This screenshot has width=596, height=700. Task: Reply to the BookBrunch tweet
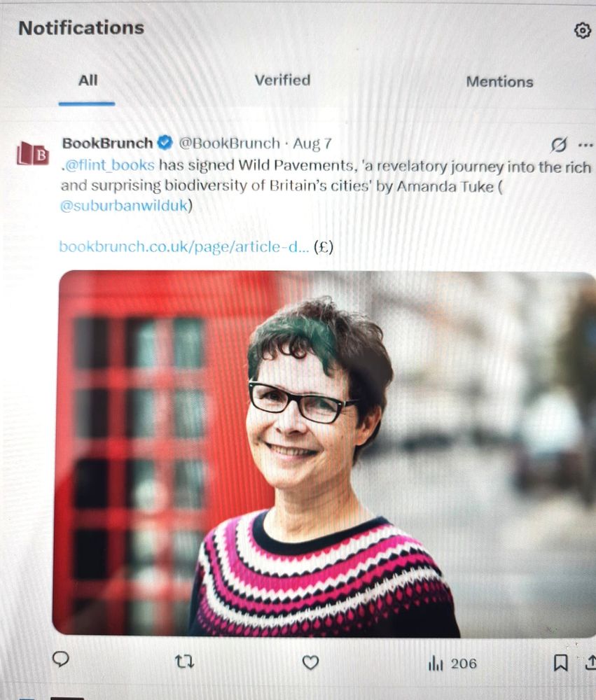pos(61,659)
